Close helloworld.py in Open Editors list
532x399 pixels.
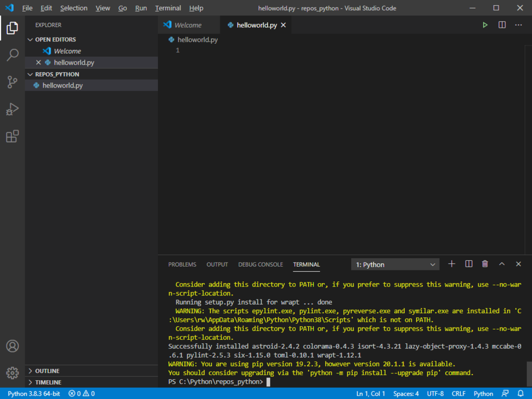[x=38, y=63]
